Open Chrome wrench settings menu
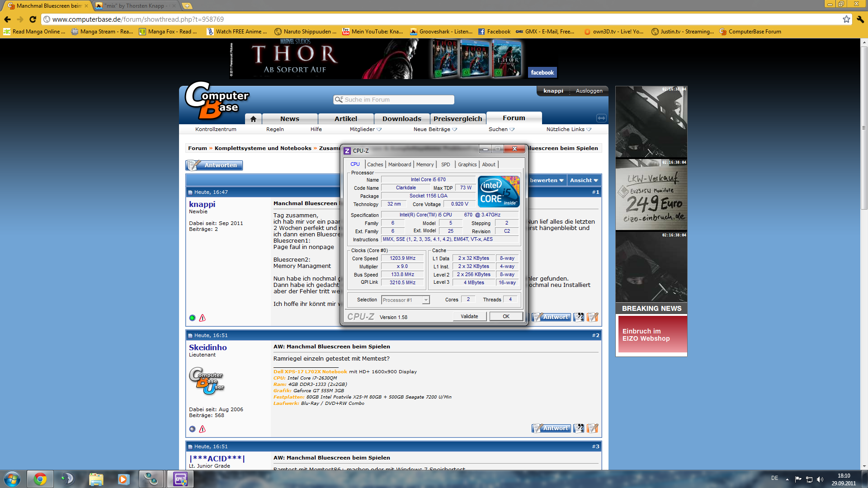The image size is (868, 488). [x=860, y=19]
